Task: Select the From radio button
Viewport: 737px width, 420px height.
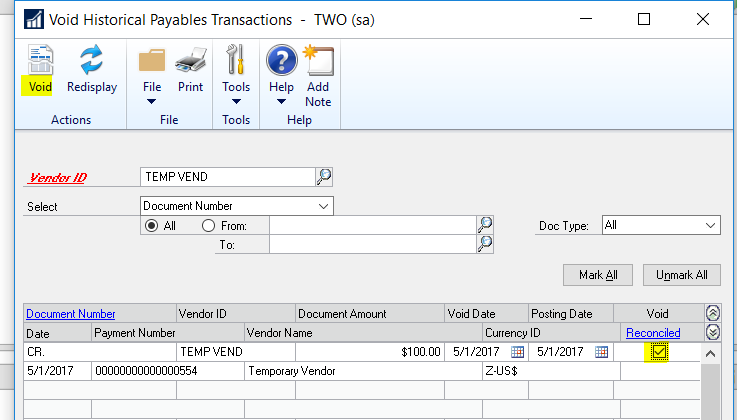Action: (209, 226)
